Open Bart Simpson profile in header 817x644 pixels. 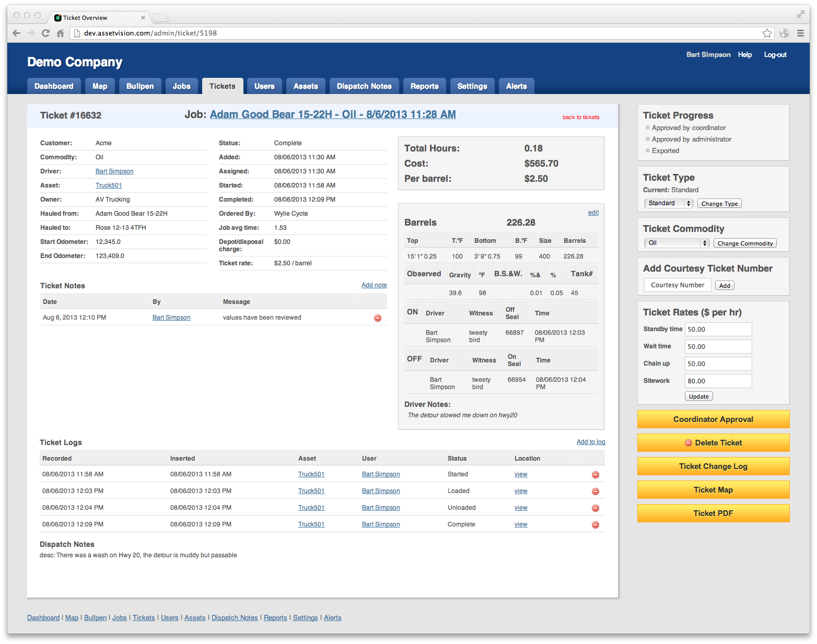(x=708, y=55)
